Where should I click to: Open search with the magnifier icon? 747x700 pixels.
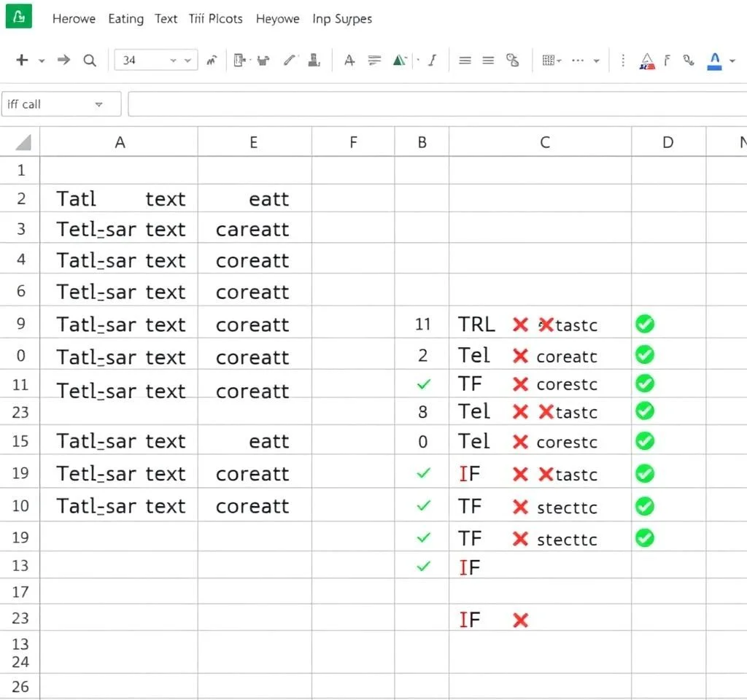pyautogui.click(x=90, y=61)
